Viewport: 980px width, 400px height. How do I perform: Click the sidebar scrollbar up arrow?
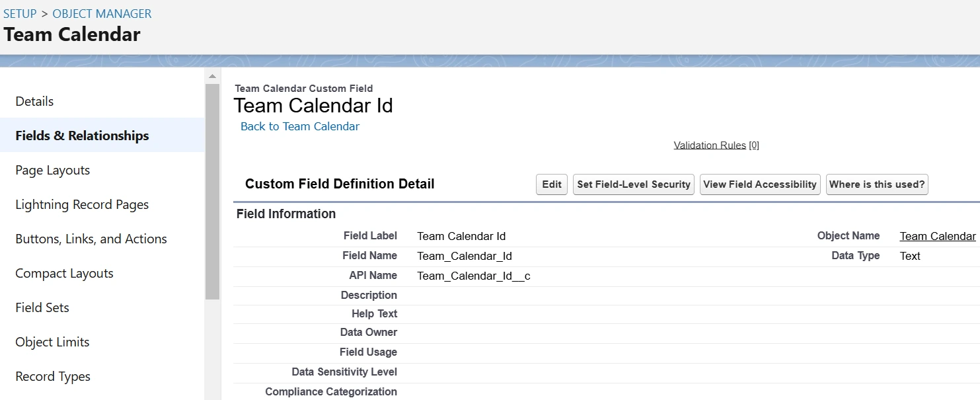(x=212, y=75)
